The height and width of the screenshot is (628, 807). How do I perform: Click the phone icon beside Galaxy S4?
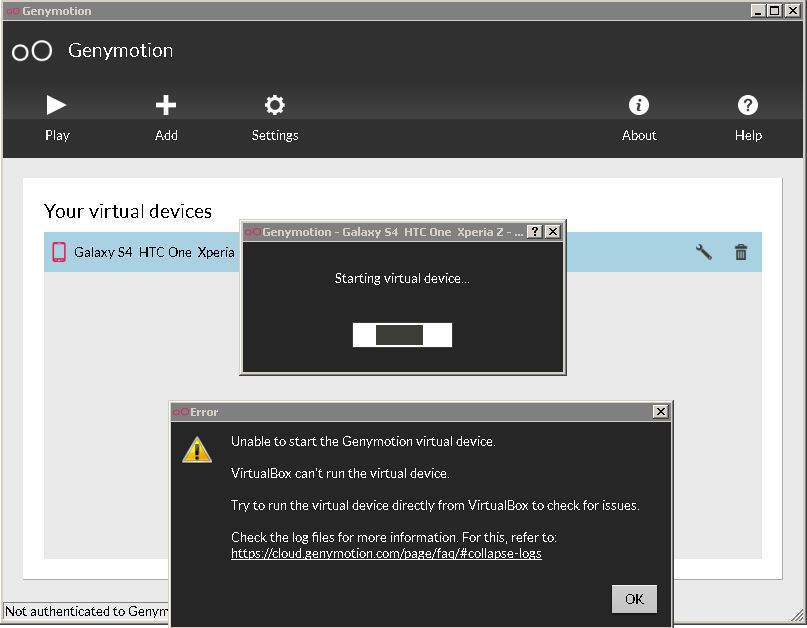(57, 252)
